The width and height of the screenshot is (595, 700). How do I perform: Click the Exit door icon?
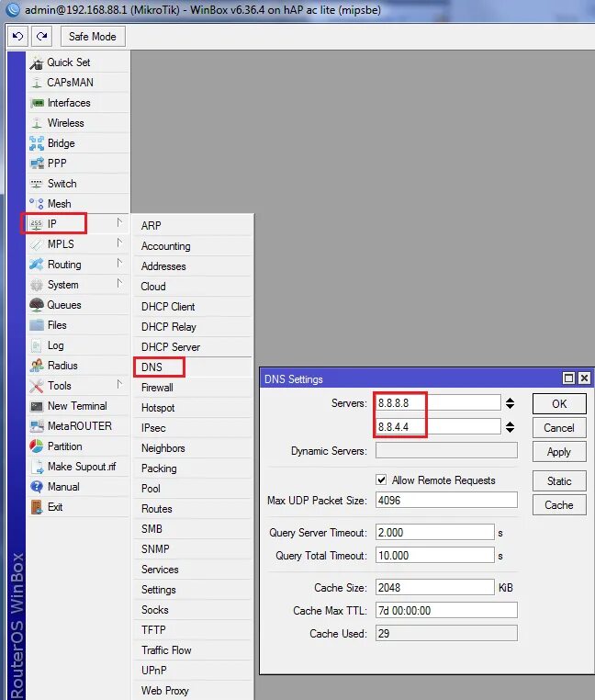37,507
